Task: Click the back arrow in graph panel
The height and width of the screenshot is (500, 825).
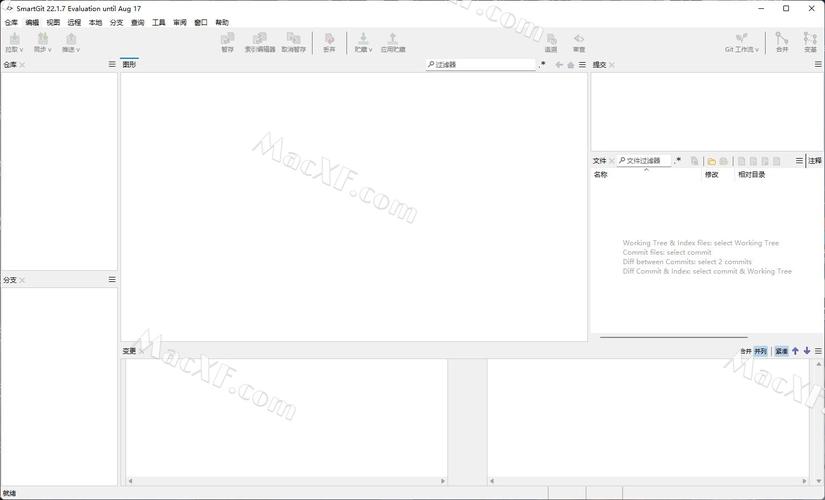Action: click(559, 64)
